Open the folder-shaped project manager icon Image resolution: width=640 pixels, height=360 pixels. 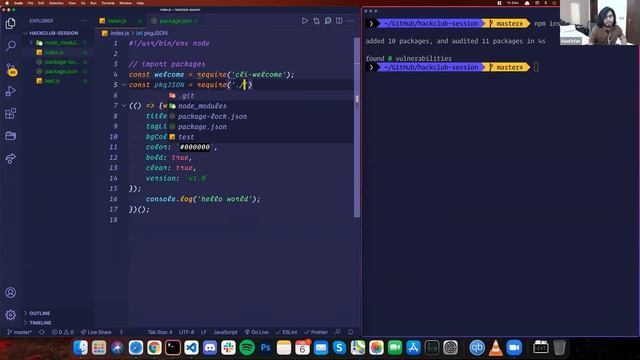(x=11, y=136)
